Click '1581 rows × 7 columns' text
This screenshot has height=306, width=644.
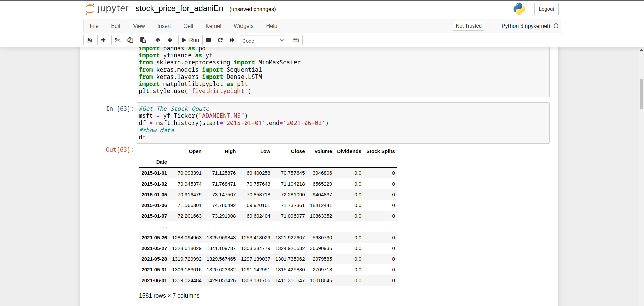coord(169,296)
